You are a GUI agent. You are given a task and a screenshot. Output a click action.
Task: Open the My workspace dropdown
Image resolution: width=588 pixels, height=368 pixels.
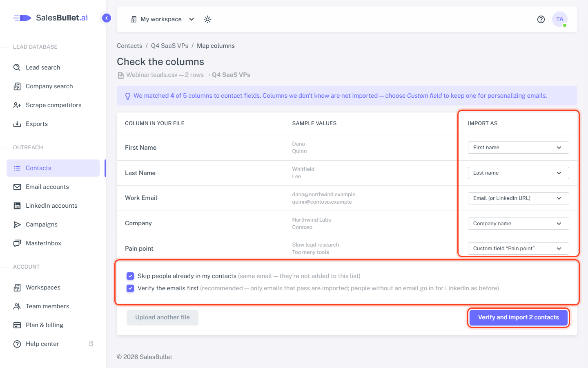[x=162, y=19]
